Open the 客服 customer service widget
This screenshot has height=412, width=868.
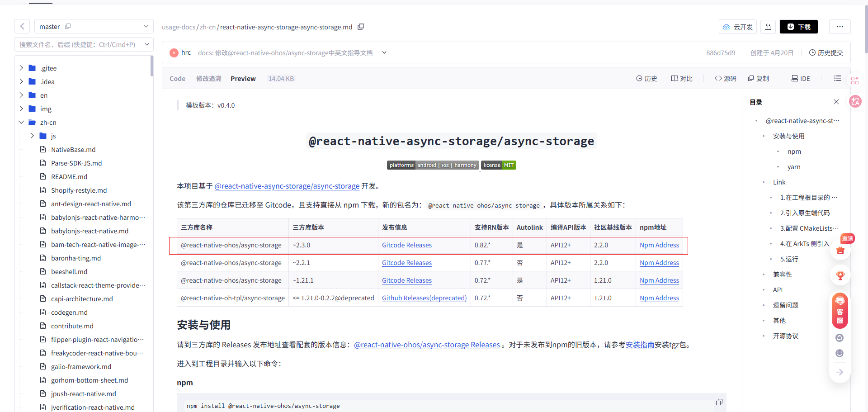[840, 311]
